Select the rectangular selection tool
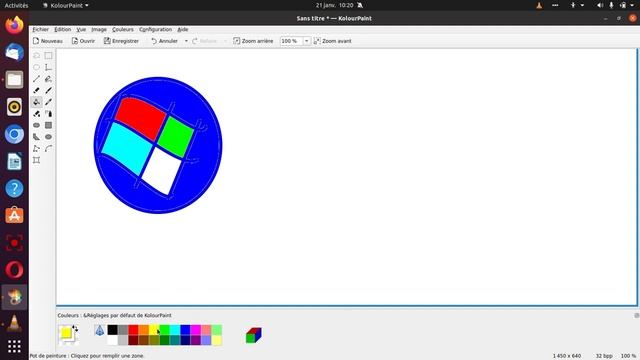This screenshot has height=360, width=640. 48,56
